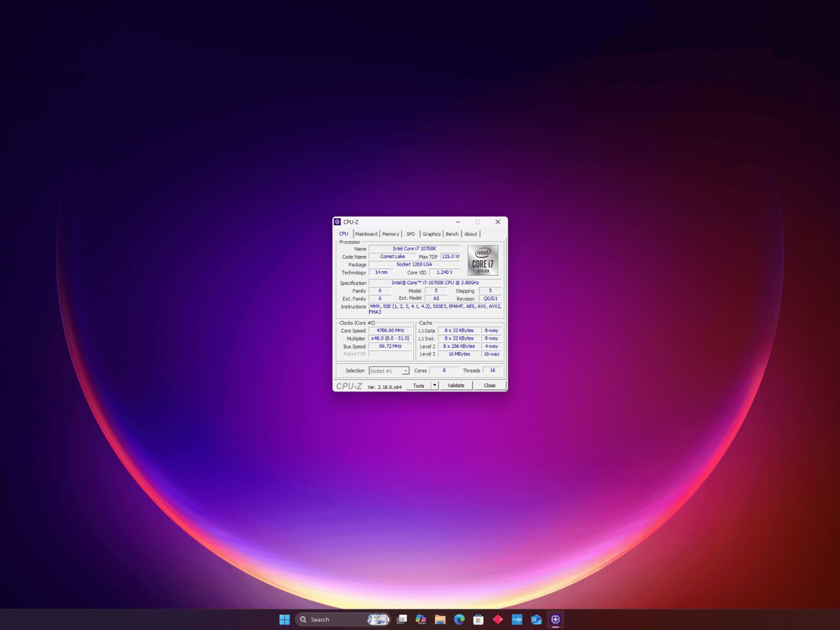Click the 1.240 V Core VID value
The height and width of the screenshot is (630, 840).
coord(445,272)
